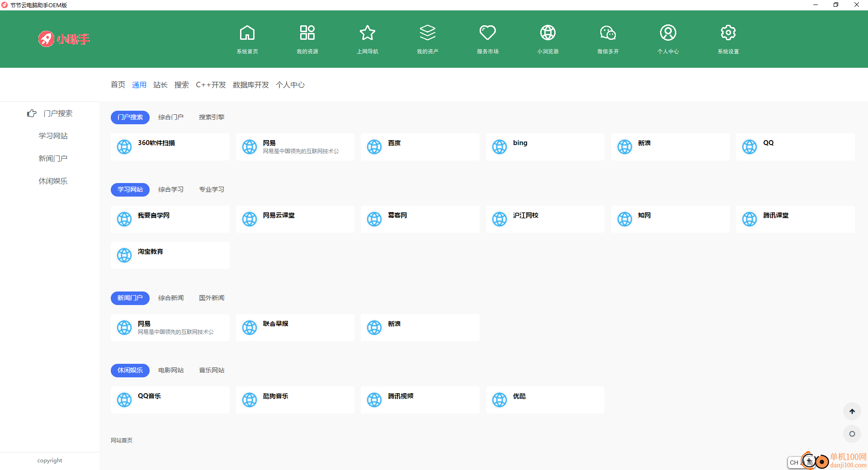
Task: Switch to C++开发 tab
Action: [x=211, y=85]
